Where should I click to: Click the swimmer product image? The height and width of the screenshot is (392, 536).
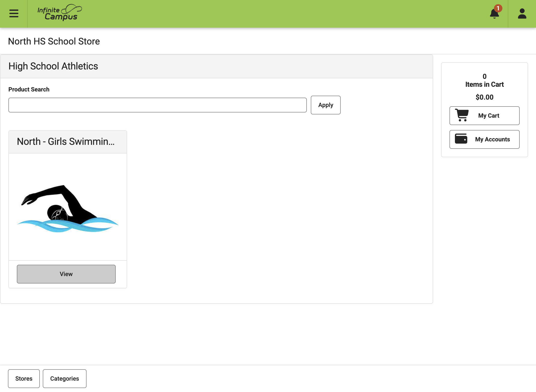(68, 208)
